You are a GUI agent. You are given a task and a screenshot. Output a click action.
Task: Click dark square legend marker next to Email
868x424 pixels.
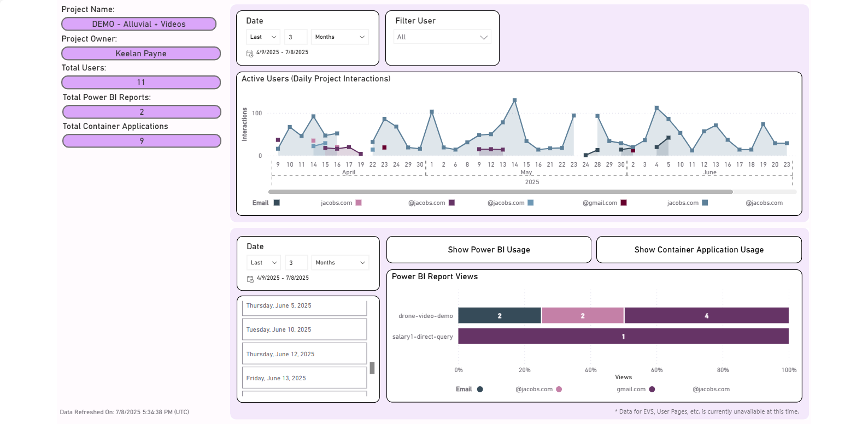pyautogui.click(x=277, y=203)
